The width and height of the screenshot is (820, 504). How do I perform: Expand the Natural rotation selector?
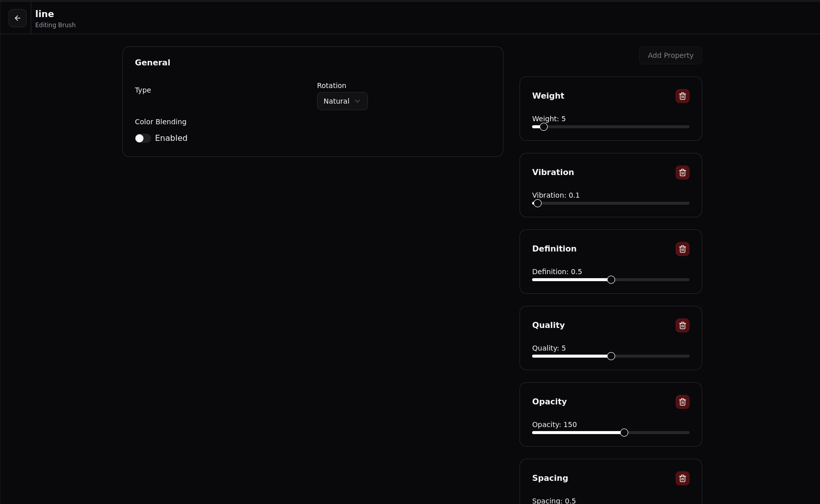point(342,101)
